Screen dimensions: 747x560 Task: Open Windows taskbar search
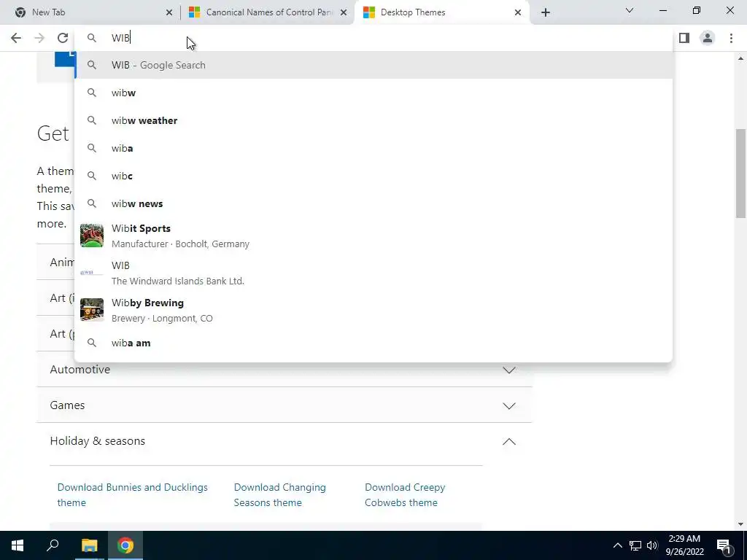53,545
